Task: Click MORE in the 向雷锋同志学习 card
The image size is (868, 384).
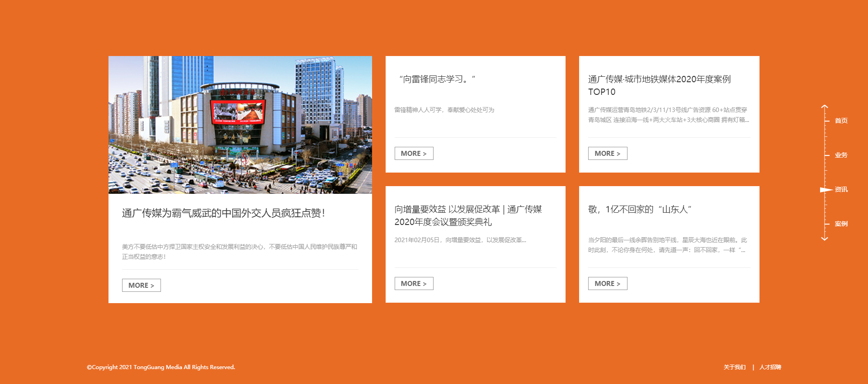Action: pos(414,154)
